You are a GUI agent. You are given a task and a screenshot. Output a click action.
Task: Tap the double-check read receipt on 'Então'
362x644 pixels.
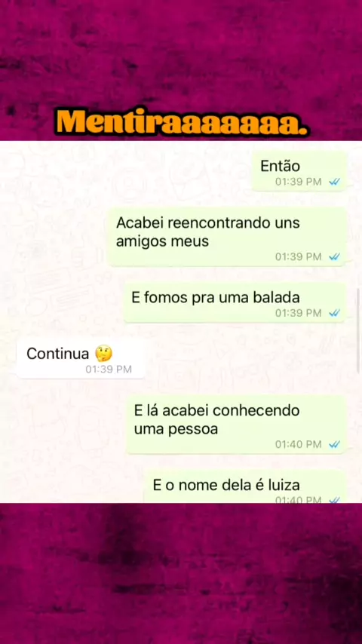click(x=334, y=182)
